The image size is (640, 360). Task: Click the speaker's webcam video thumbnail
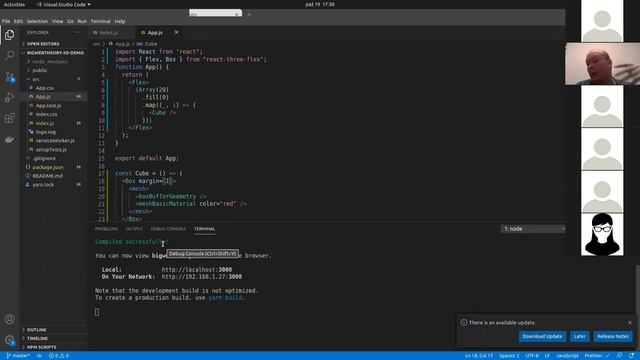(602, 64)
